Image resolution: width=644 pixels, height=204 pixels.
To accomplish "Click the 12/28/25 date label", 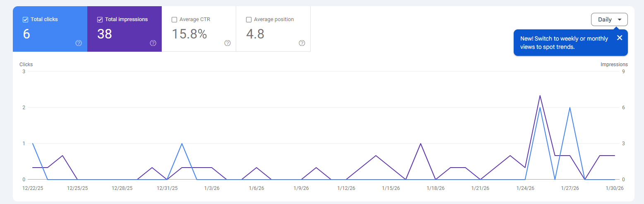I will coord(122,188).
